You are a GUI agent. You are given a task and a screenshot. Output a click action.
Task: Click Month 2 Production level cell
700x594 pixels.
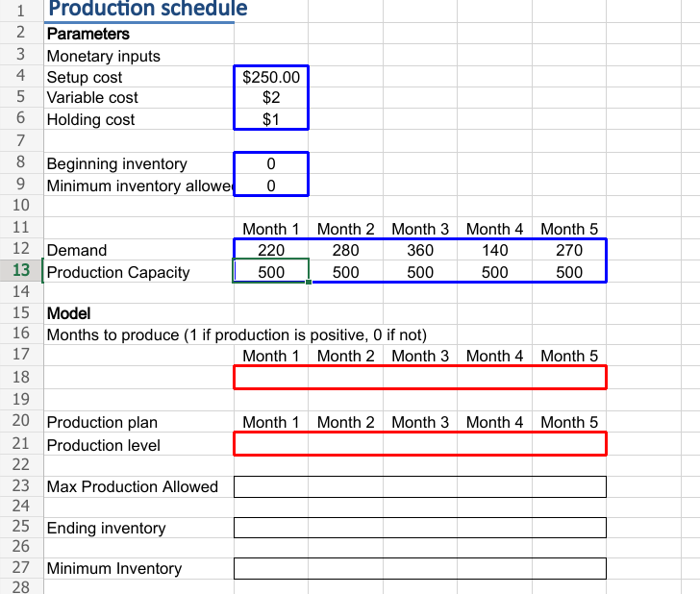point(345,444)
